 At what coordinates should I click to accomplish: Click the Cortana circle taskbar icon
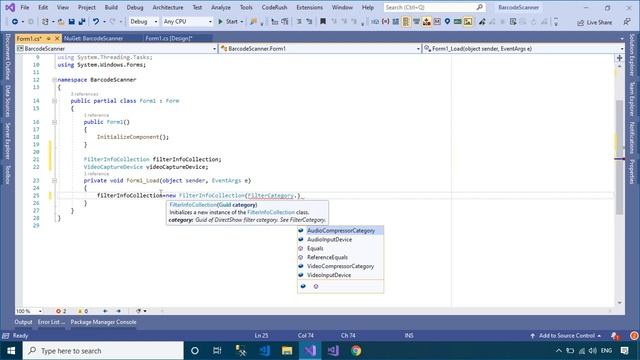pyautogui.click(x=195, y=351)
